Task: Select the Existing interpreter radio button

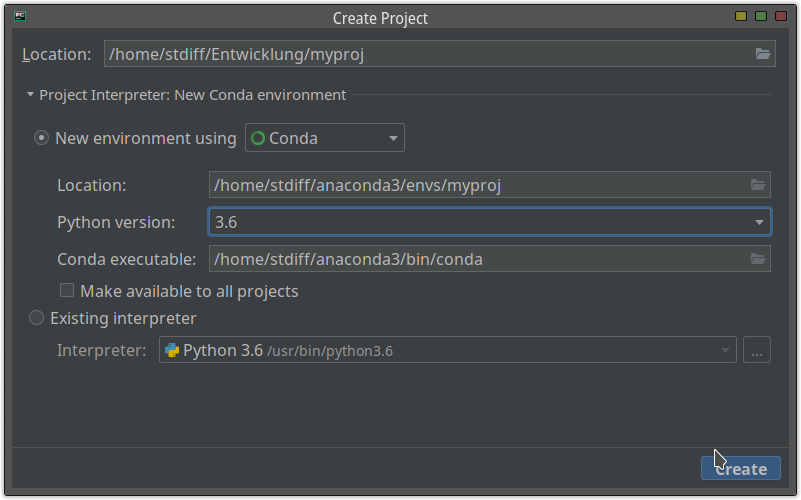Action: [x=36, y=318]
